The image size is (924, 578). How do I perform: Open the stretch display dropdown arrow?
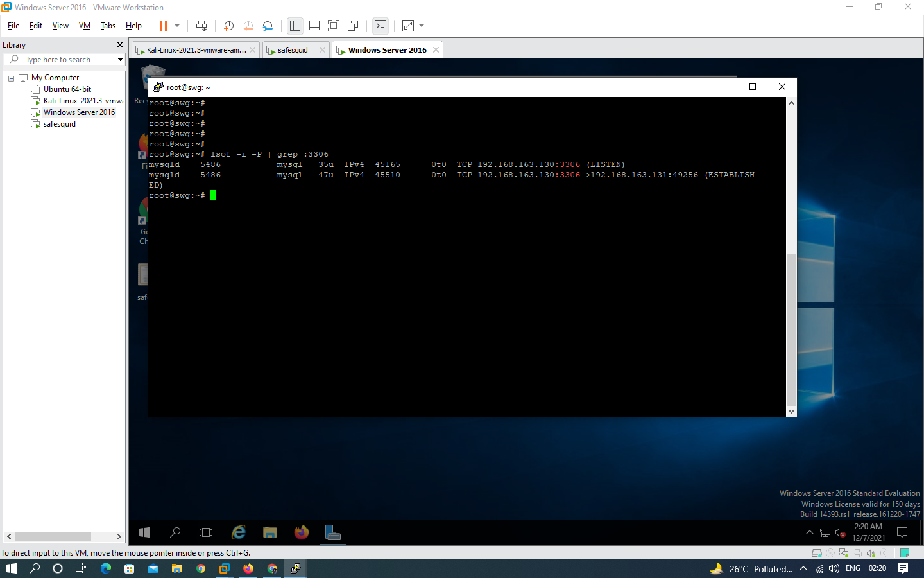pos(422,26)
